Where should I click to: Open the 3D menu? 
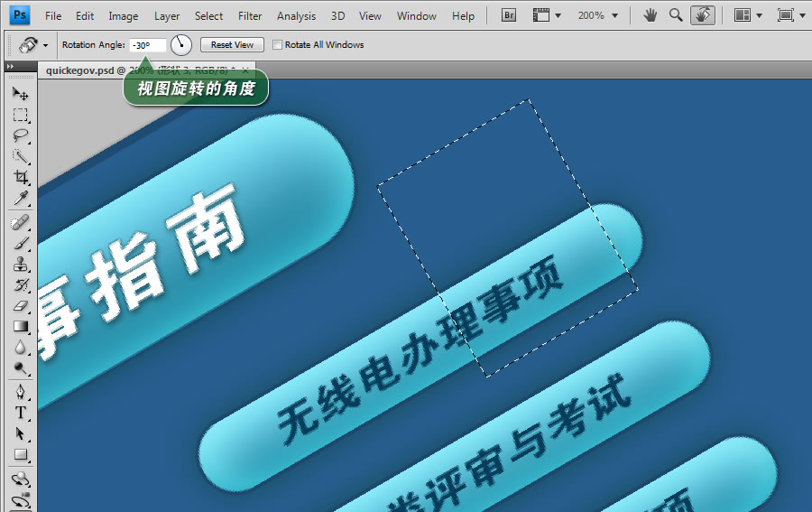coord(338,16)
